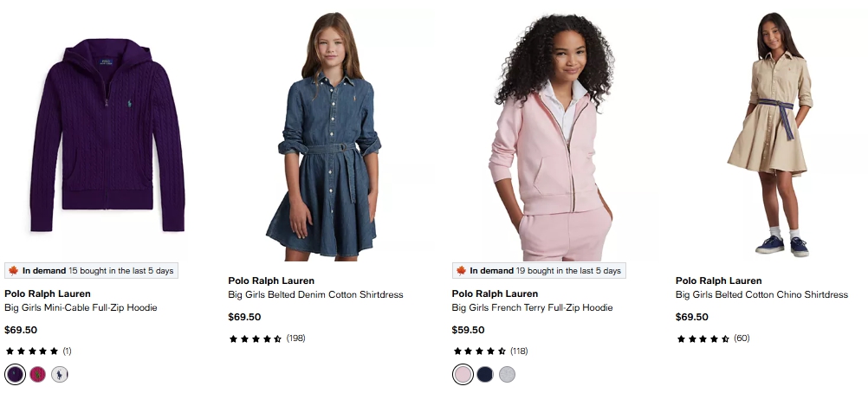Click the star rating with 60 reviews
The image size is (868, 393).
pos(712,338)
